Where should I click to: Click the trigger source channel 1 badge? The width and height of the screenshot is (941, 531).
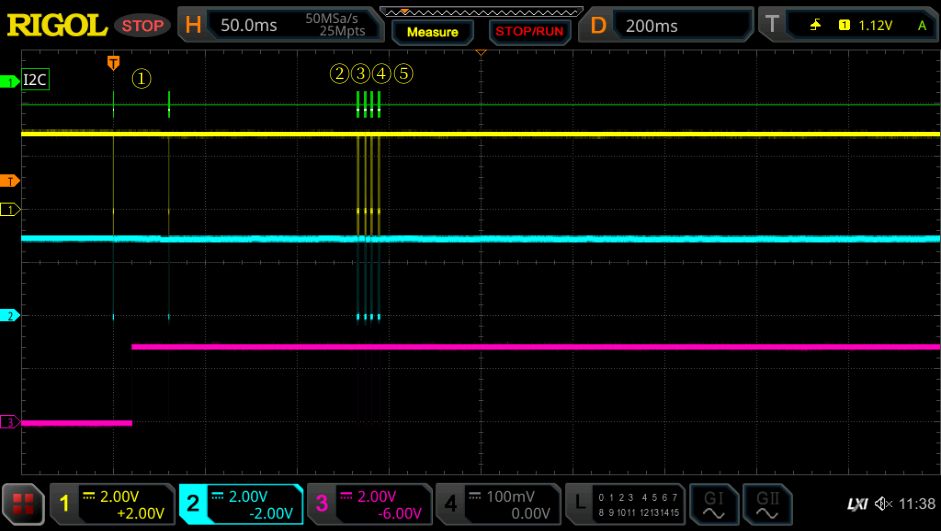844,25
